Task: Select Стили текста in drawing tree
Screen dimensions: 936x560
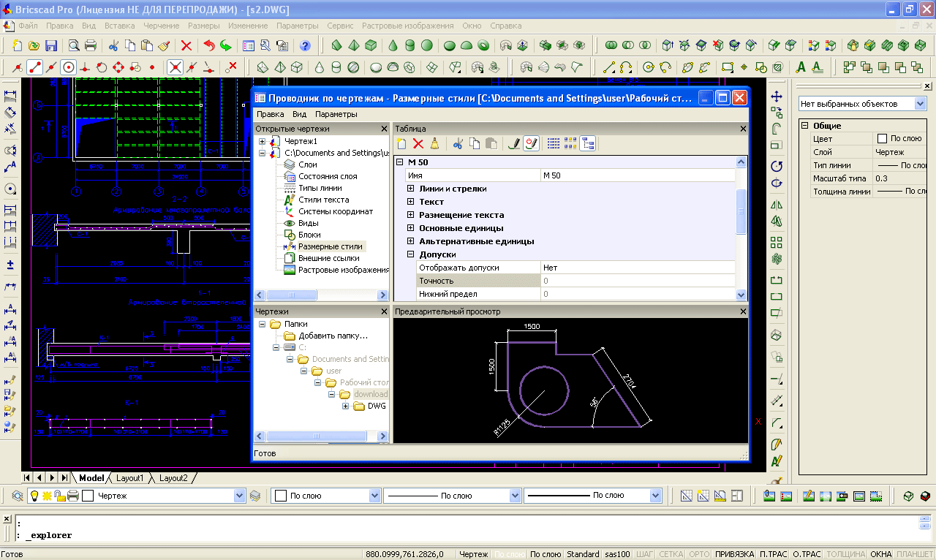Action: point(323,200)
